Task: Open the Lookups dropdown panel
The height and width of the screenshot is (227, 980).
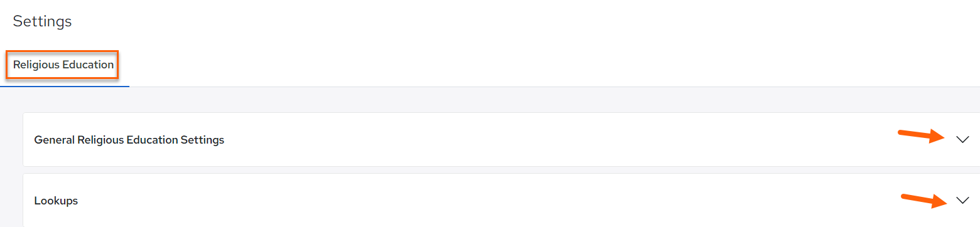Action: (x=501, y=201)
